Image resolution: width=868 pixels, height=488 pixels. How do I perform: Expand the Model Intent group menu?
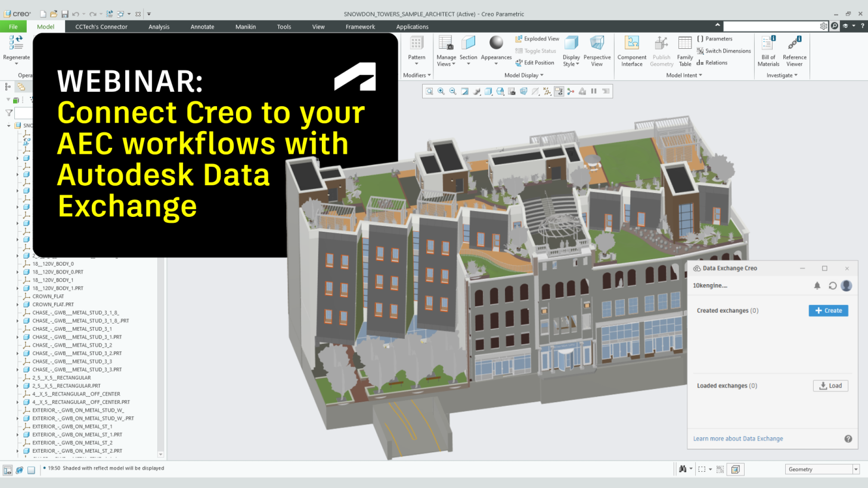[684, 75]
